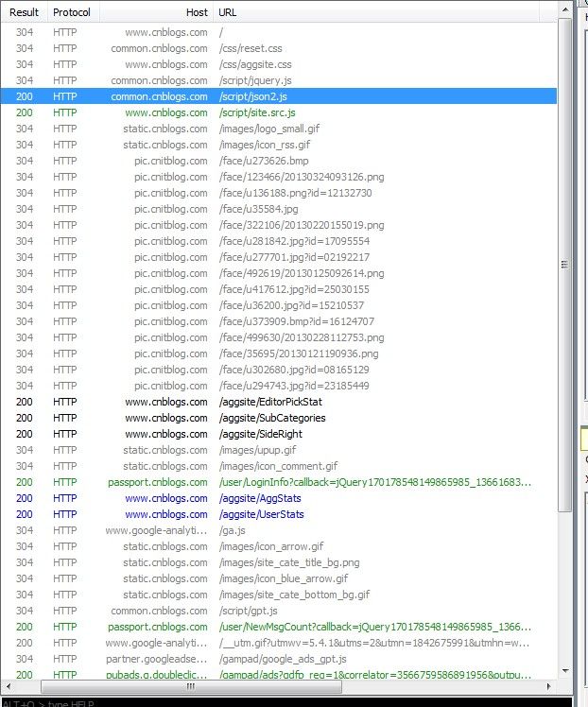Click vertical scrollbar up arrow
The image size is (588, 707).
(x=565, y=9)
